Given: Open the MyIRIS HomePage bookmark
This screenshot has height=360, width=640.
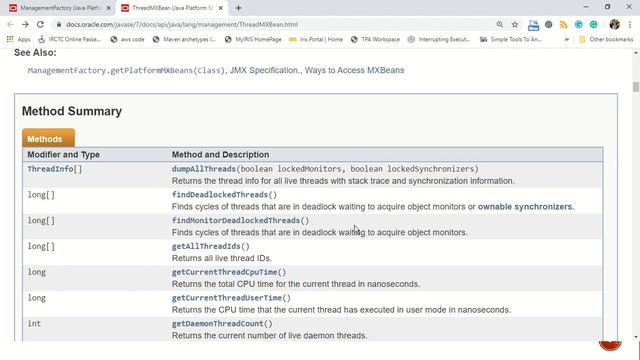Looking at the screenshot, I should point(253,39).
